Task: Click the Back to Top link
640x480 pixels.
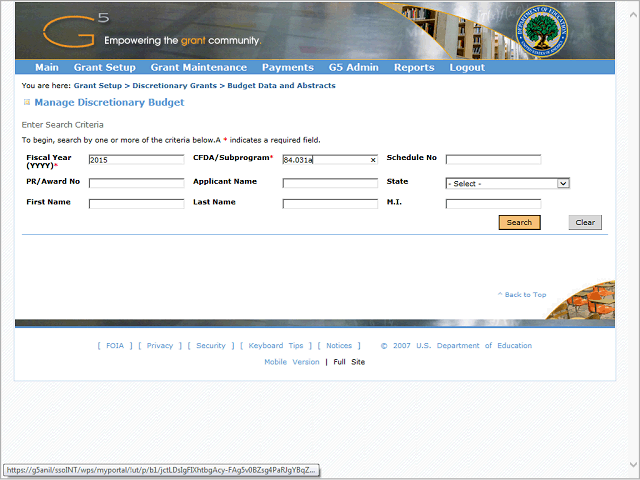Action: [x=522, y=295]
